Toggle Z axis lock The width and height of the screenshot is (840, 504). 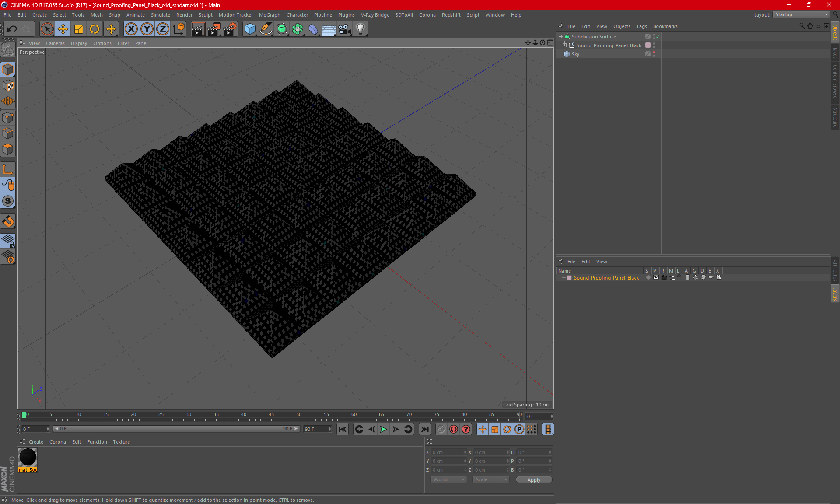point(163,29)
